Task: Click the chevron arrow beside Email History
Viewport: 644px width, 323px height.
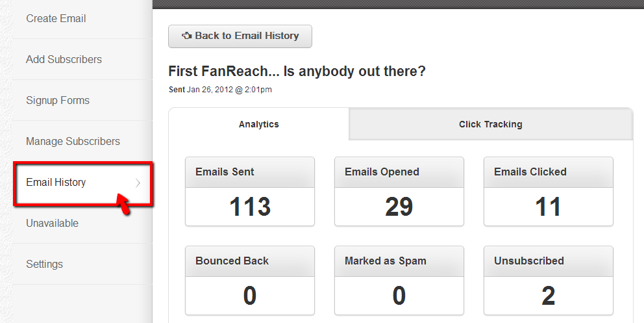Action: 138,183
